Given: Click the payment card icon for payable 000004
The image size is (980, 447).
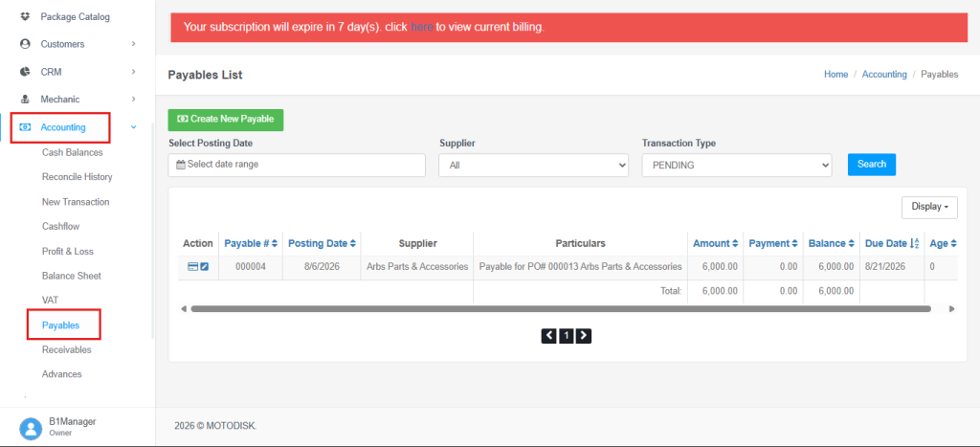Looking at the screenshot, I should click(x=192, y=267).
